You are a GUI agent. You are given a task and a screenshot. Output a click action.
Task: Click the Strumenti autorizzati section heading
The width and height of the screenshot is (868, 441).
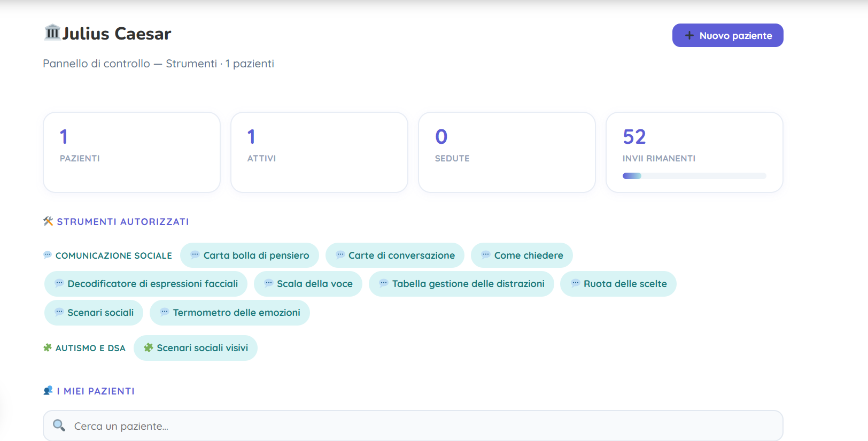(x=123, y=222)
